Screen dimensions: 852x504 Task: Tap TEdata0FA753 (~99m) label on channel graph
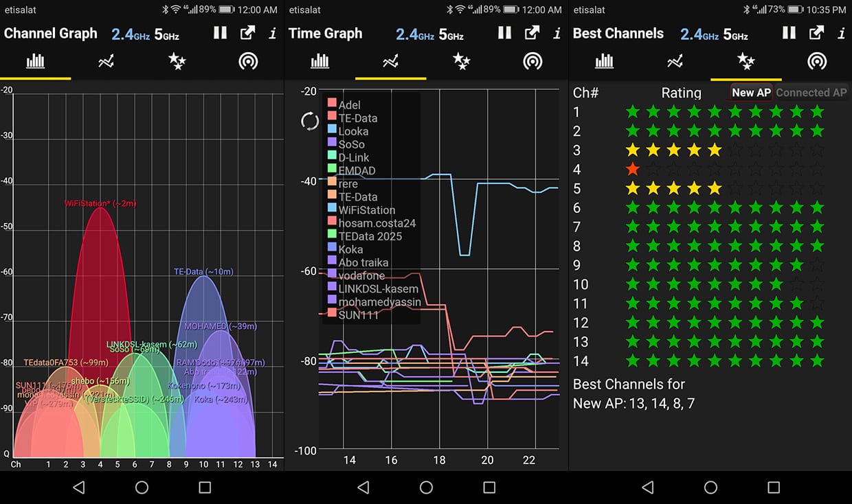tap(66, 362)
